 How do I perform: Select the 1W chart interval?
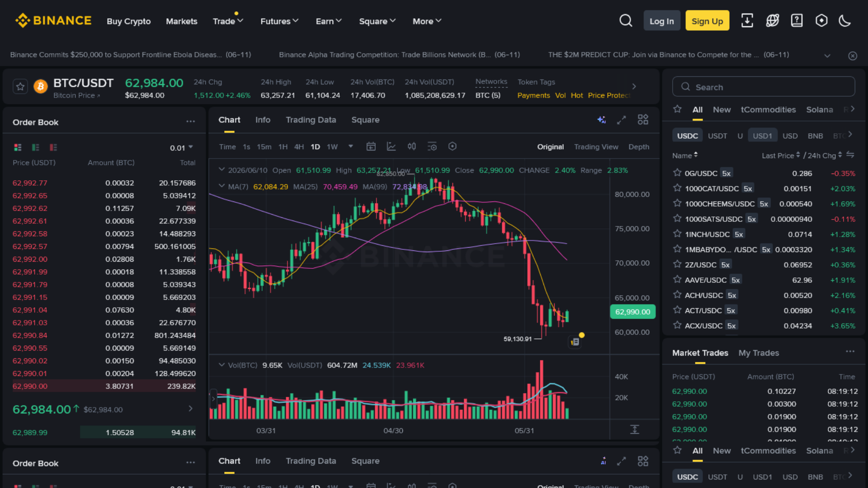click(x=332, y=147)
